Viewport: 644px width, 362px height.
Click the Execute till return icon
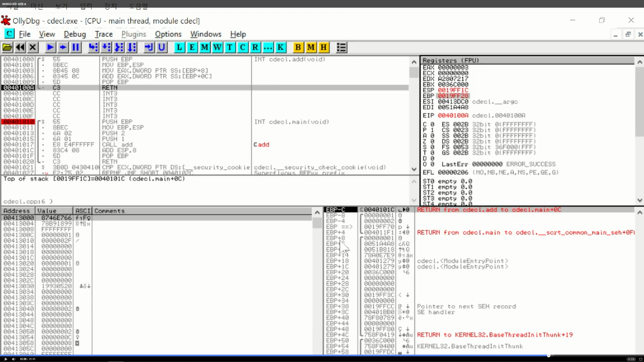click(149, 47)
